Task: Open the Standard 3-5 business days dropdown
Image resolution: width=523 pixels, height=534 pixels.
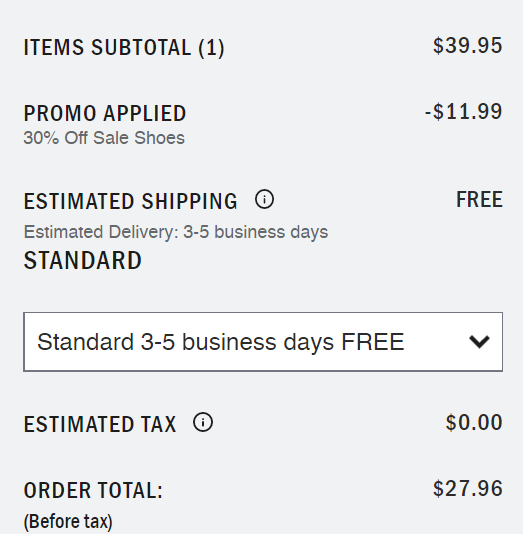Action: 263,342
